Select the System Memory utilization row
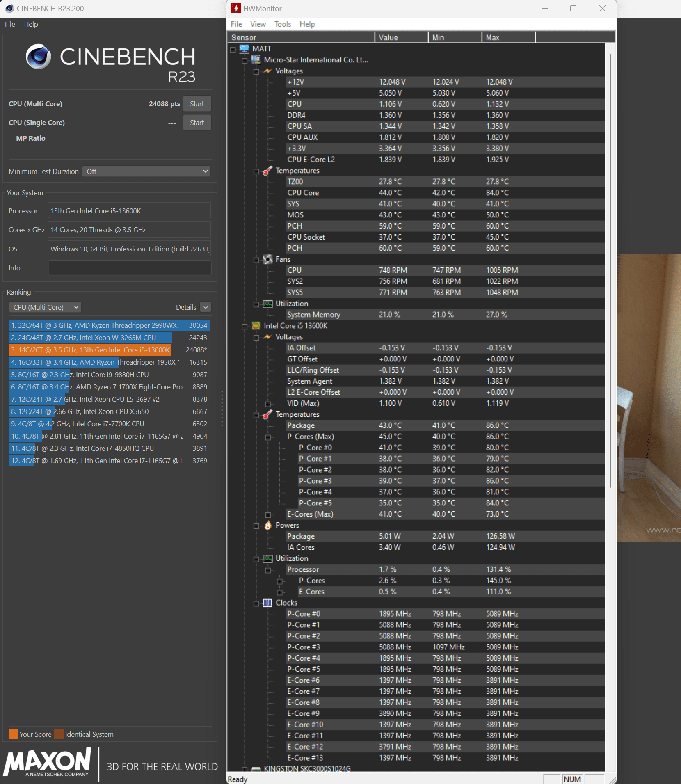Screen dimensions: 681x784 click(445, 315)
